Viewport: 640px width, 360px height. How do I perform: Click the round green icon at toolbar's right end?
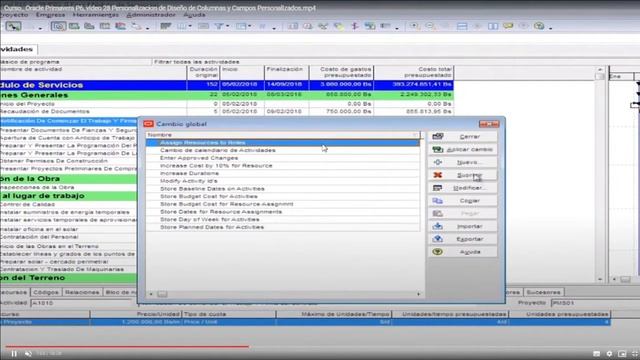click(539, 26)
